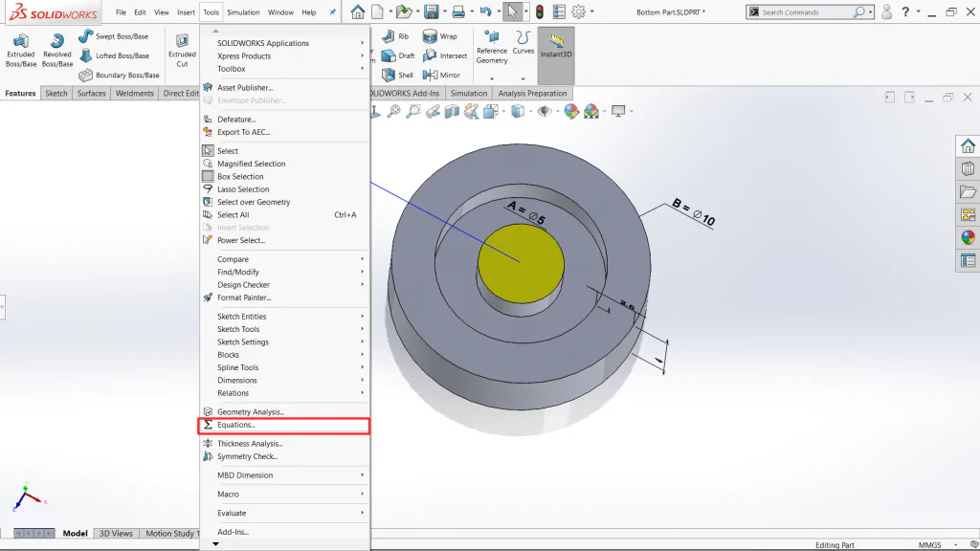Open the Options gear icon
Viewport: 980px width, 551px height.
point(579,11)
